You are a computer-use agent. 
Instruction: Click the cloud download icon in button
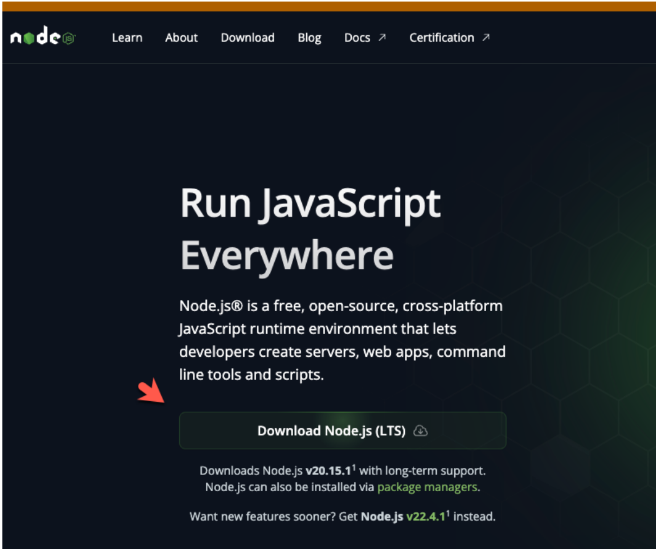420,431
